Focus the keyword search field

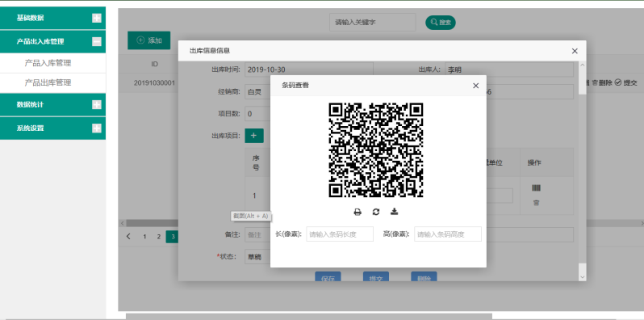tap(373, 22)
